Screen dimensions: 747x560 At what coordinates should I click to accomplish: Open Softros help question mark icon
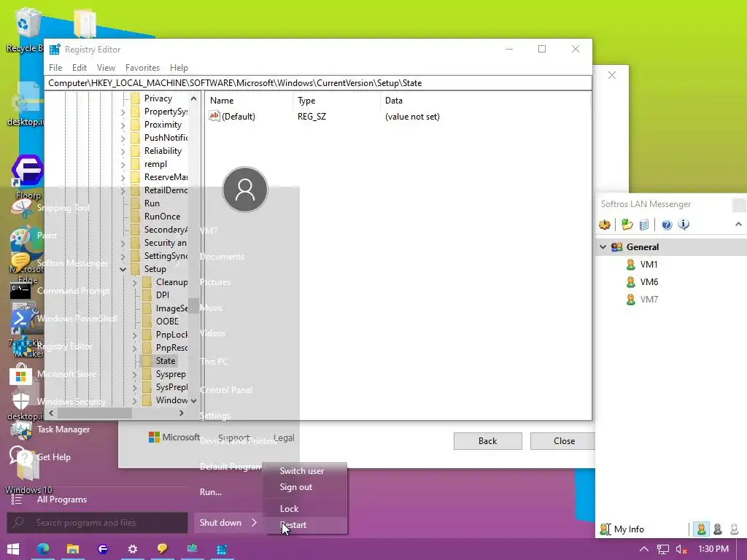tap(667, 225)
